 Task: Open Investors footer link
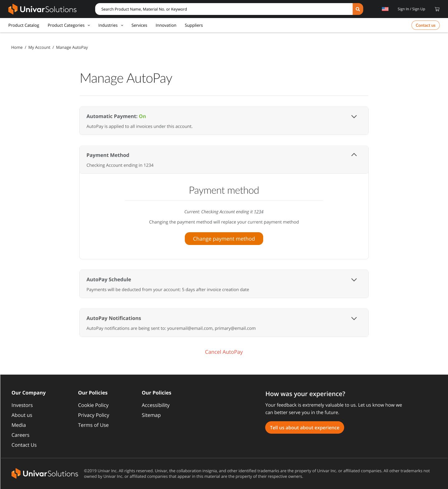point(22,405)
